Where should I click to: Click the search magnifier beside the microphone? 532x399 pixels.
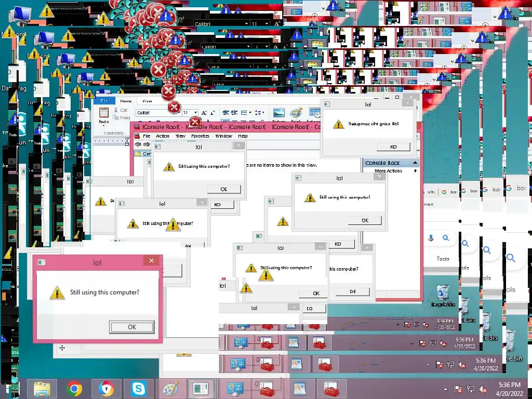(445, 238)
